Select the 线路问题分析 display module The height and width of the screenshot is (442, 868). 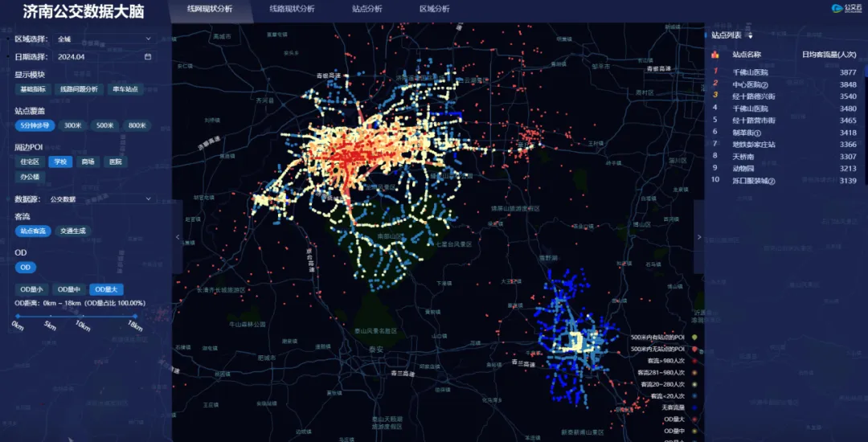[x=79, y=89]
